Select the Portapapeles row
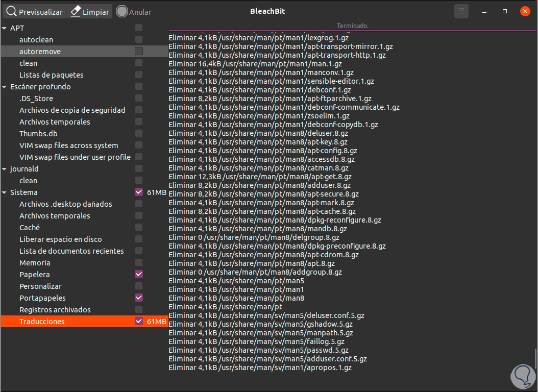The image size is (538, 392). click(84, 298)
